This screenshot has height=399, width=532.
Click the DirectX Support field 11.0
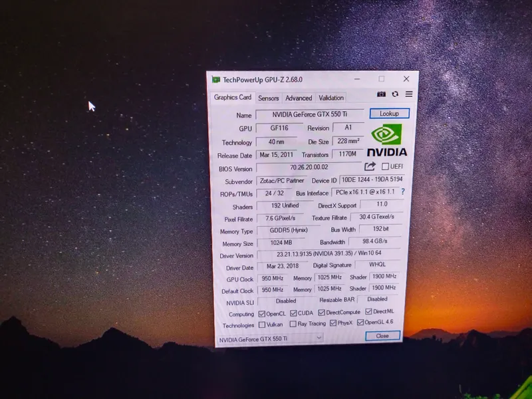382,204
